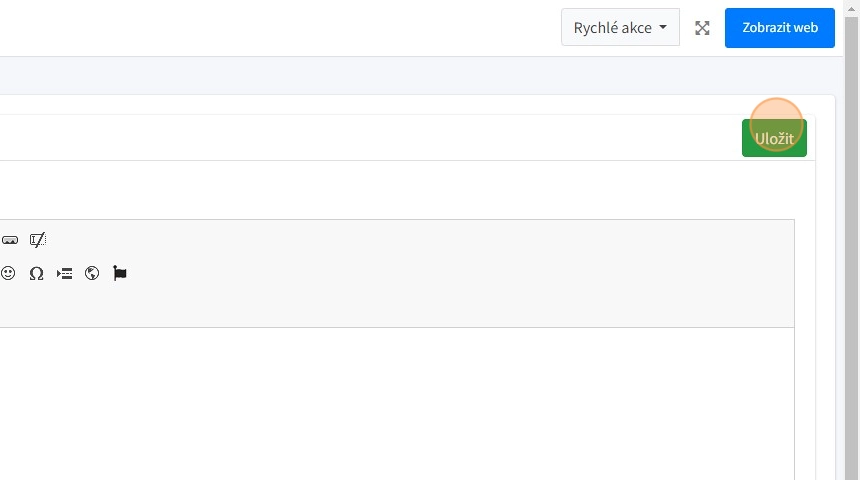Screen dimensions: 860x480
Task: Click the flag icon in editor toolbar
Action: [x=120, y=273]
